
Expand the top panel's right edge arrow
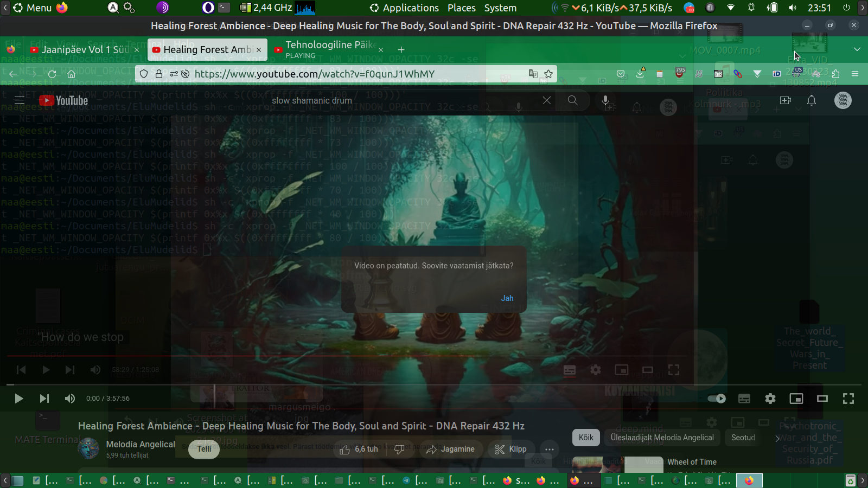pyautogui.click(x=863, y=8)
